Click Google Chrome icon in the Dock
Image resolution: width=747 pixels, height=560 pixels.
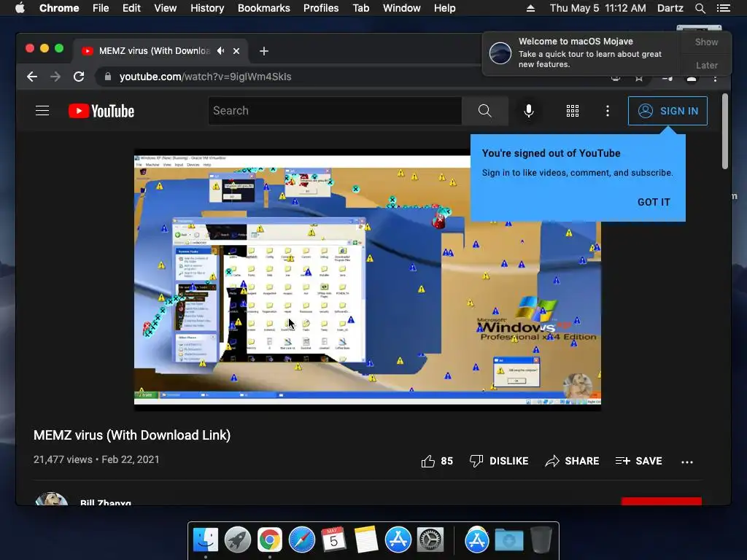[270, 540]
